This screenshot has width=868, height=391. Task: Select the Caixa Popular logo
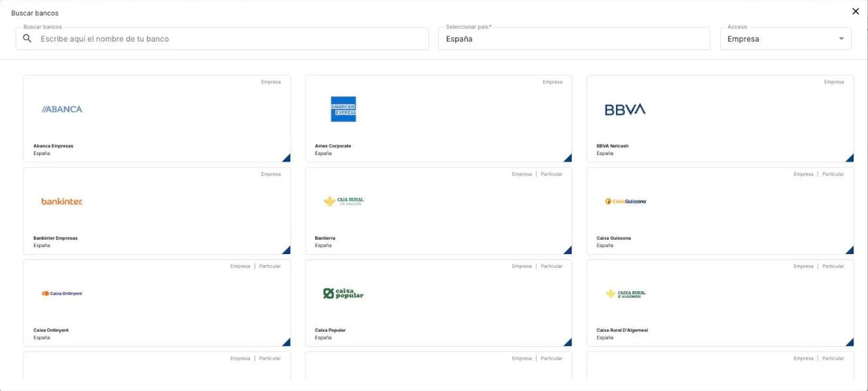(x=343, y=293)
